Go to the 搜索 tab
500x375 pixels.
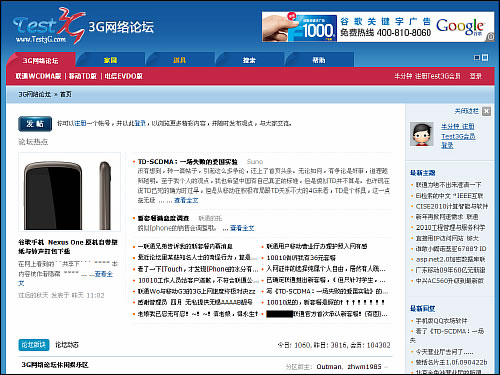[x=249, y=60]
